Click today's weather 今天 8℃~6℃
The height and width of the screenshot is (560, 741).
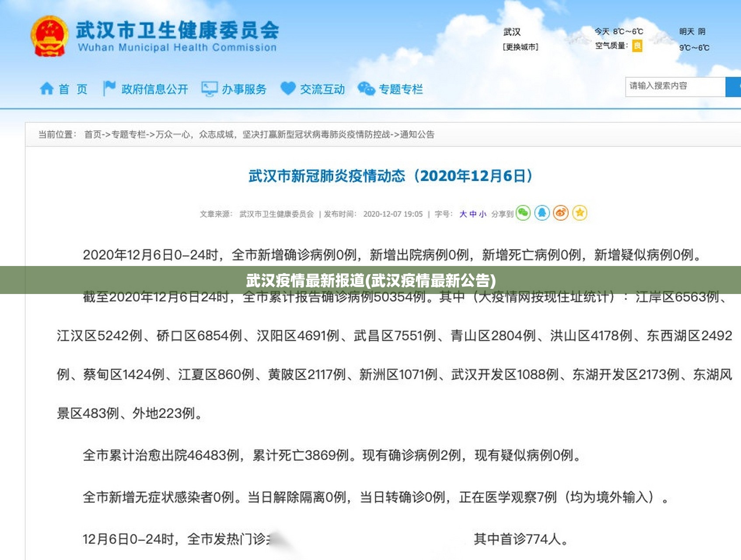pyautogui.click(x=619, y=31)
